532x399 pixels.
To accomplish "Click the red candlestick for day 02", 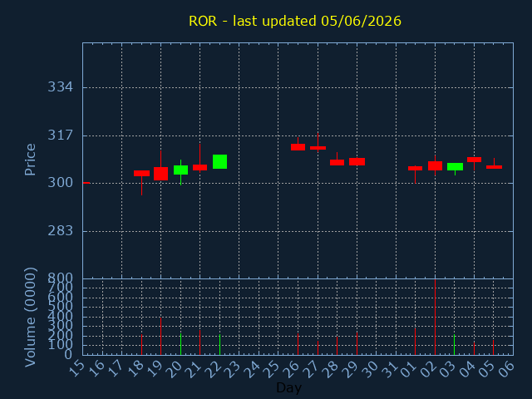I will 435,166.
